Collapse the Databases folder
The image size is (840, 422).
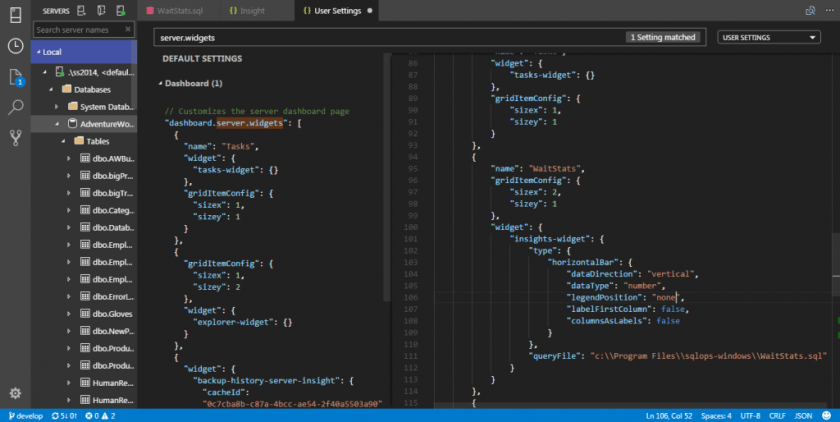point(51,89)
